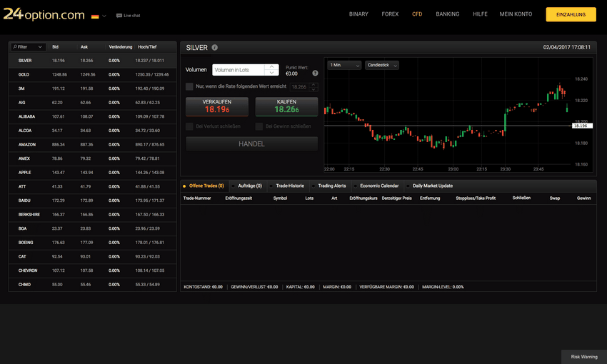Switch to Offene Trades (0) tab
The width and height of the screenshot is (607, 364).
click(204, 186)
